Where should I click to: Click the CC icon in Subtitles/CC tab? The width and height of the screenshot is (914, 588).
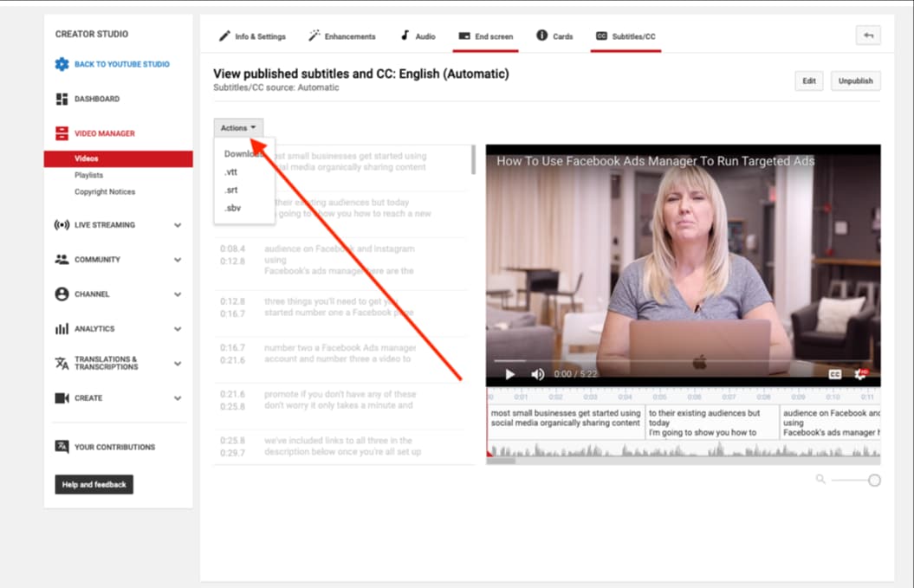(601, 36)
